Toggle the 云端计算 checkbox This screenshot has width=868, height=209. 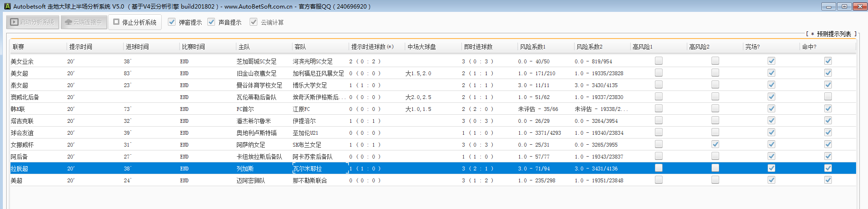click(x=254, y=22)
